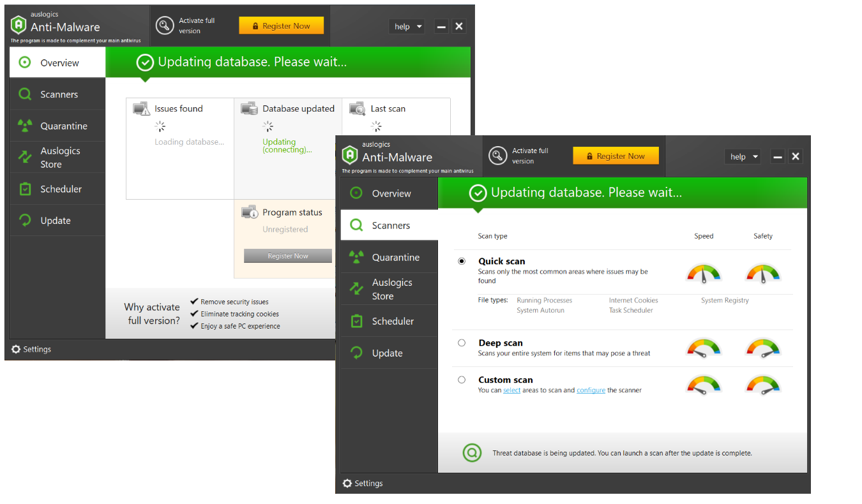Click Scheduler clipboard icon in front window
Image resolution: width=862 pixels, height=504 pixels.
coord(356,321)
